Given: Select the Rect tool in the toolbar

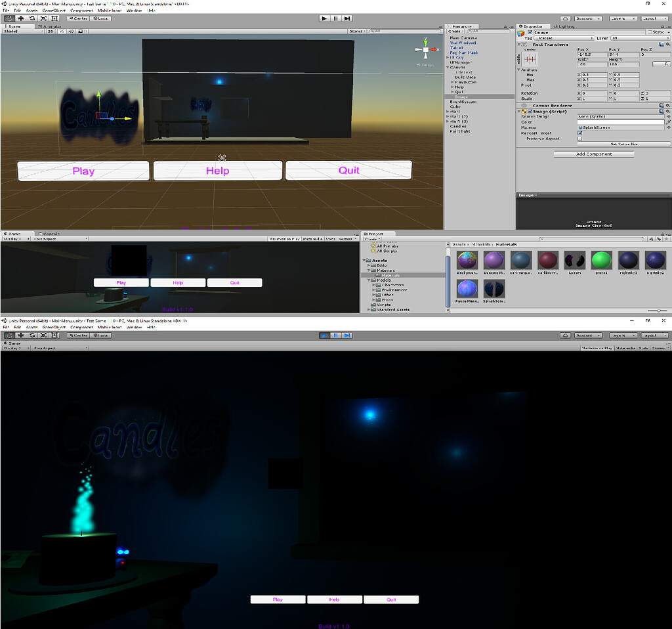Looking at the screenshot, I should pos(54,18).
